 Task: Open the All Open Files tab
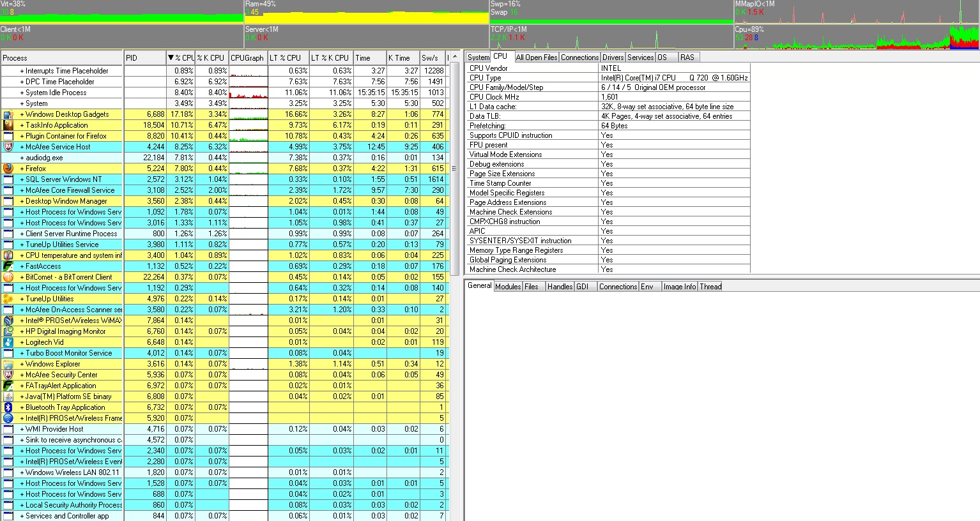[x=537, y=57]
